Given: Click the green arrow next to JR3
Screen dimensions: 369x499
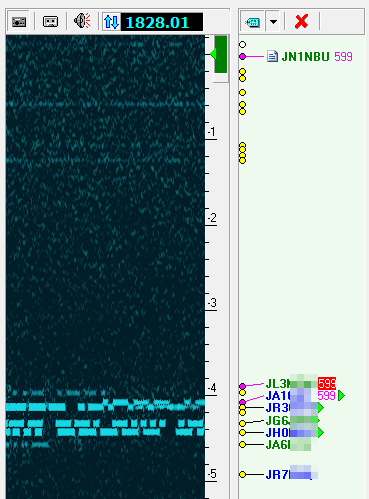Looking at the screenshot, I should click(x=321, y=408).
